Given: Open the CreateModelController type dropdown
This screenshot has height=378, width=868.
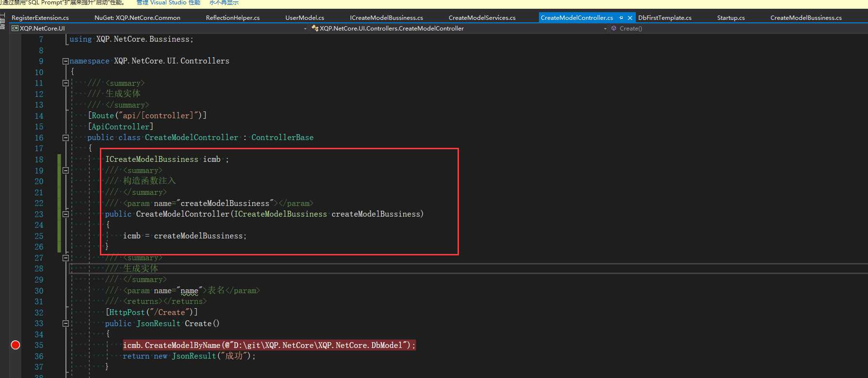Looking at the screenshot, I should coord(605,29).
